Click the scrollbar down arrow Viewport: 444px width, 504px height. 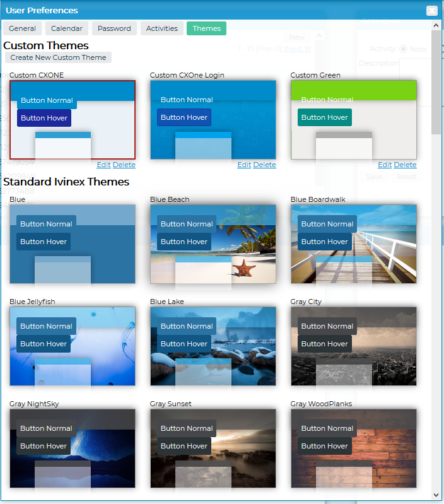[x=436, y=495]
